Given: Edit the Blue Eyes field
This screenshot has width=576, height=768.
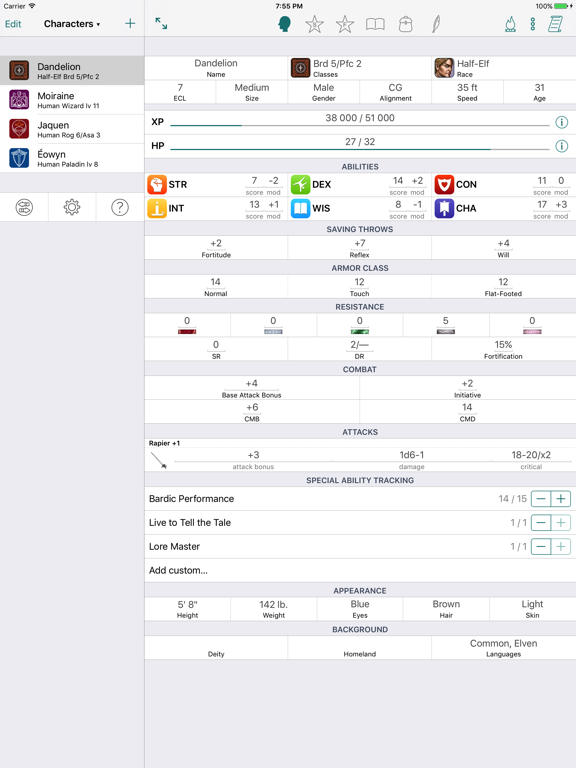Looking at the screenshot, I should [x=360, y=609].
